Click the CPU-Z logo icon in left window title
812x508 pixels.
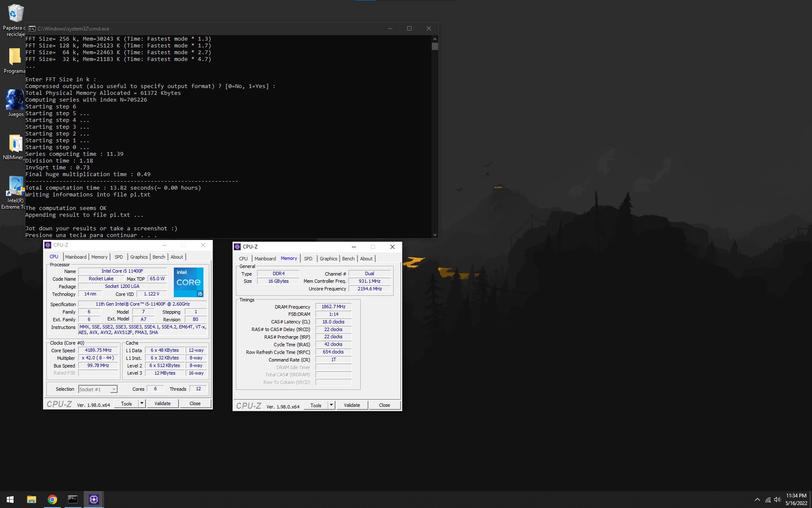pyautogui.click(x=48, y=245)
